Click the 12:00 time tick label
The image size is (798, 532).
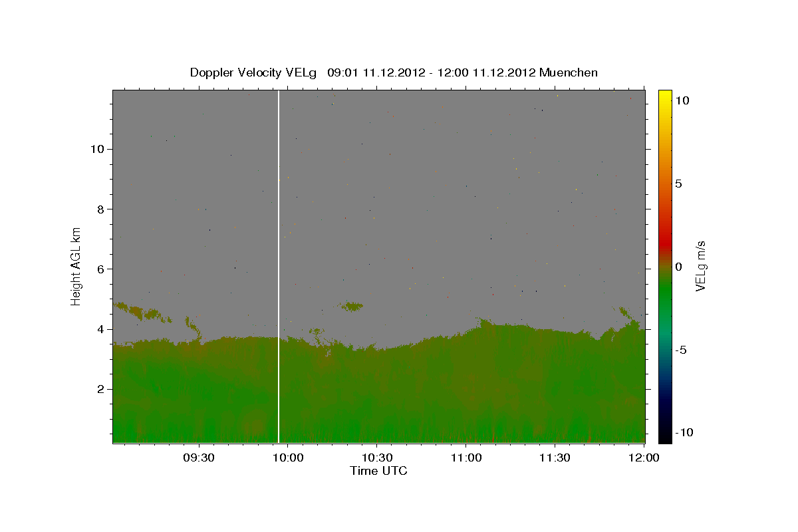(x=644, y=458)
